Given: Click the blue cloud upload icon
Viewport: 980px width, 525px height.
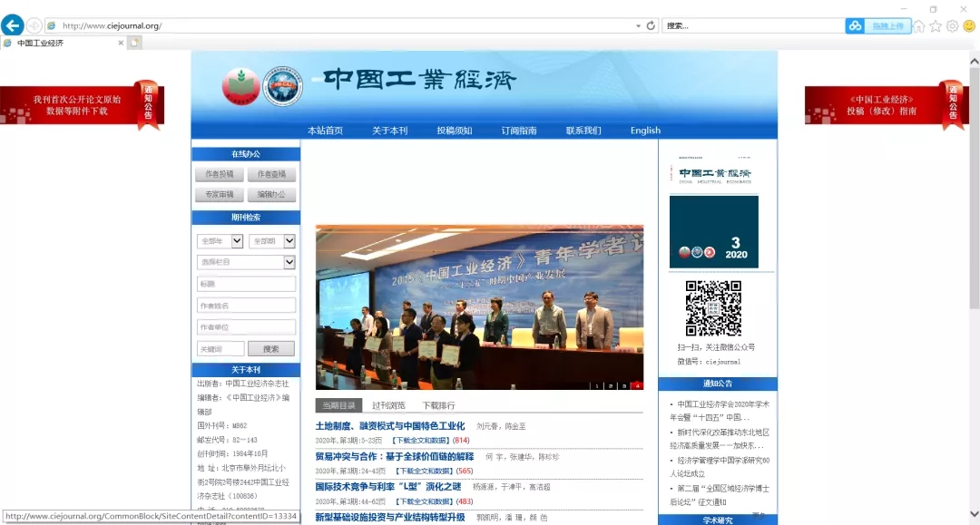Looking at the screenshot, I should (855, 25).
